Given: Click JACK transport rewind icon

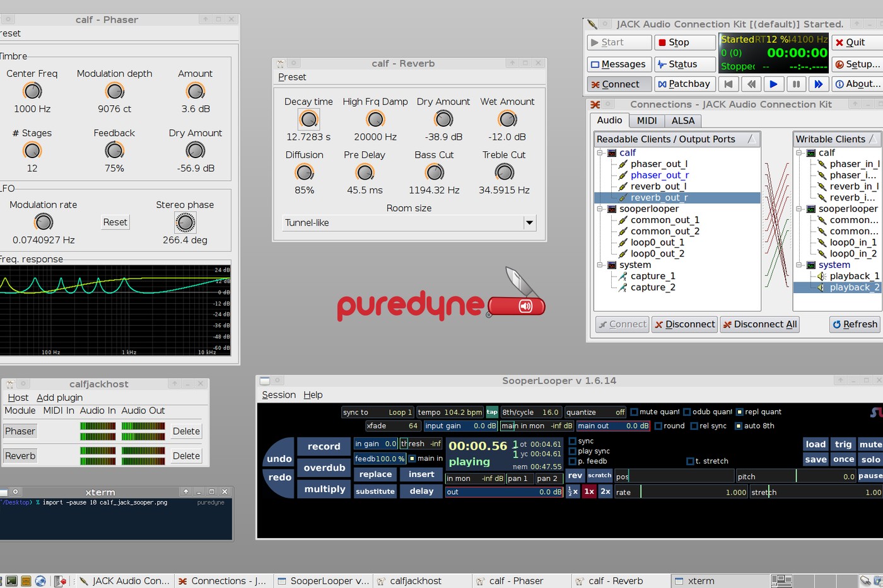Looking at the screenshot, I should point(751,84).
